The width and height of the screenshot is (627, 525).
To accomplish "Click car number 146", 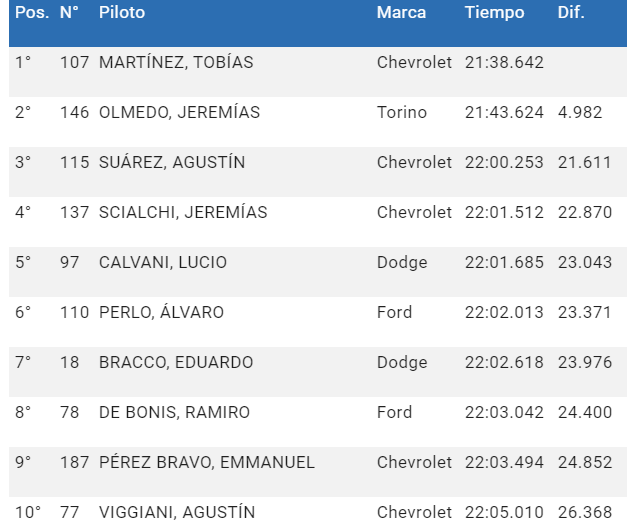I will pyautogui.click(x=74, y=112).
